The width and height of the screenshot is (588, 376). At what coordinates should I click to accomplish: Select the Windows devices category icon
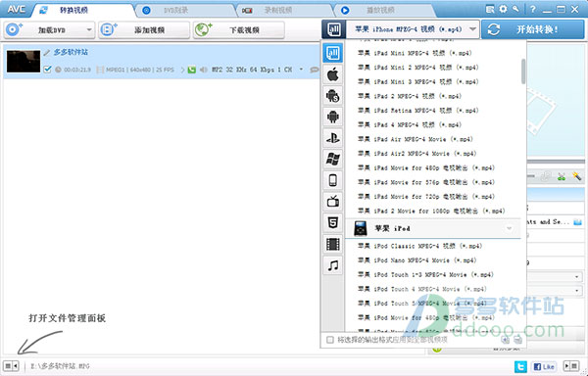332,160
